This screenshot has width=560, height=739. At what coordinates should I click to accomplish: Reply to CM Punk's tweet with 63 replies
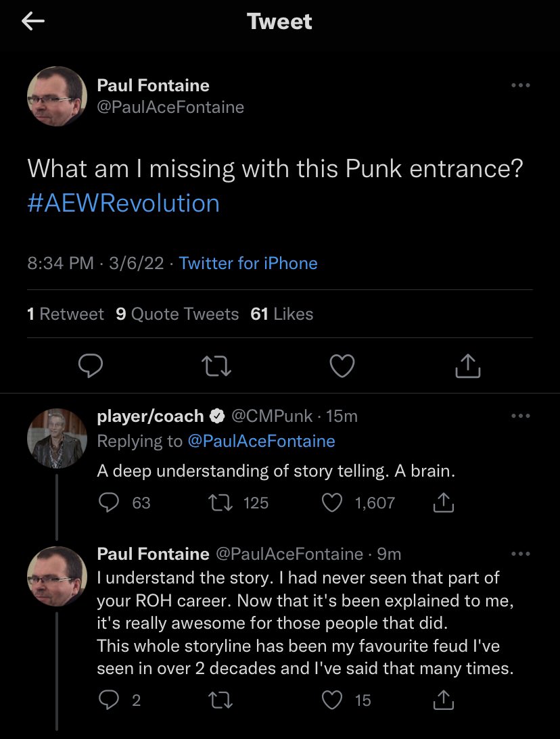click(x=108, y=503)
